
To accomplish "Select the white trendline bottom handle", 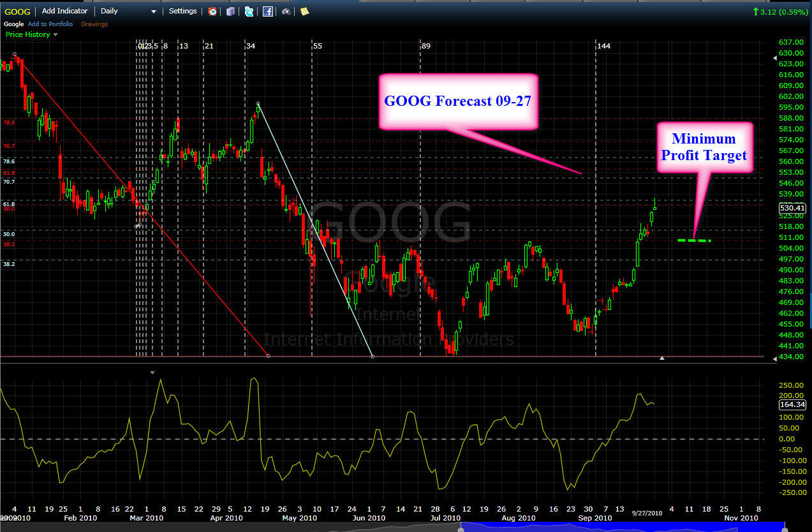I will click(373, 357).
